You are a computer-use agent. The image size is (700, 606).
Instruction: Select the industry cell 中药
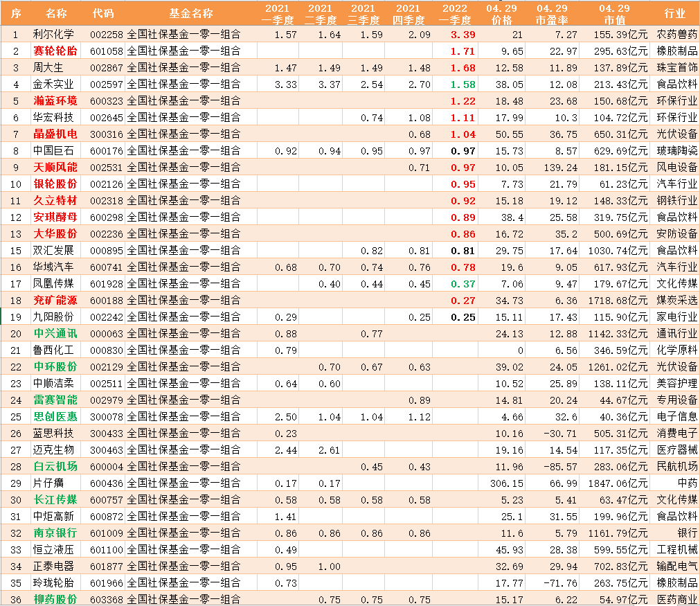(687, 483)
